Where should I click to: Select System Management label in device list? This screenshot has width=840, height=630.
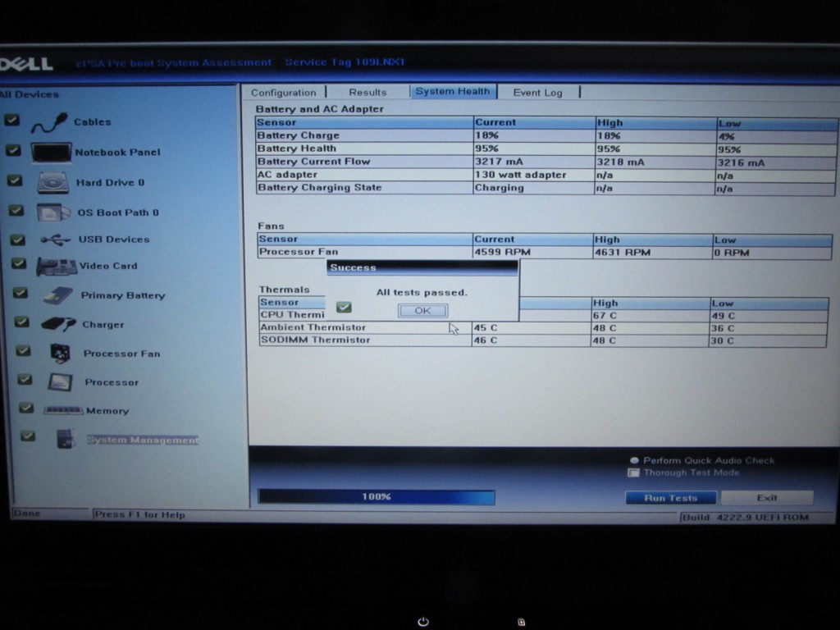[x=143, y=440]
